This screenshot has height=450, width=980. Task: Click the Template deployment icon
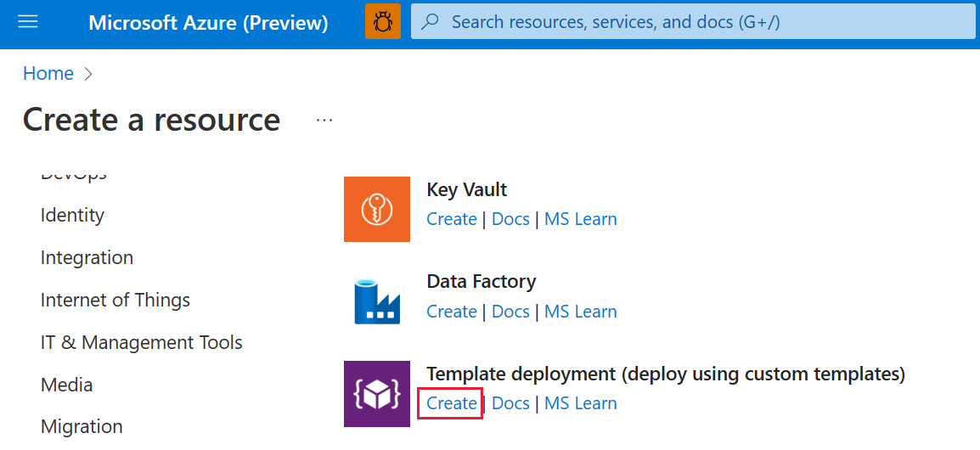[x=377, y=394]
